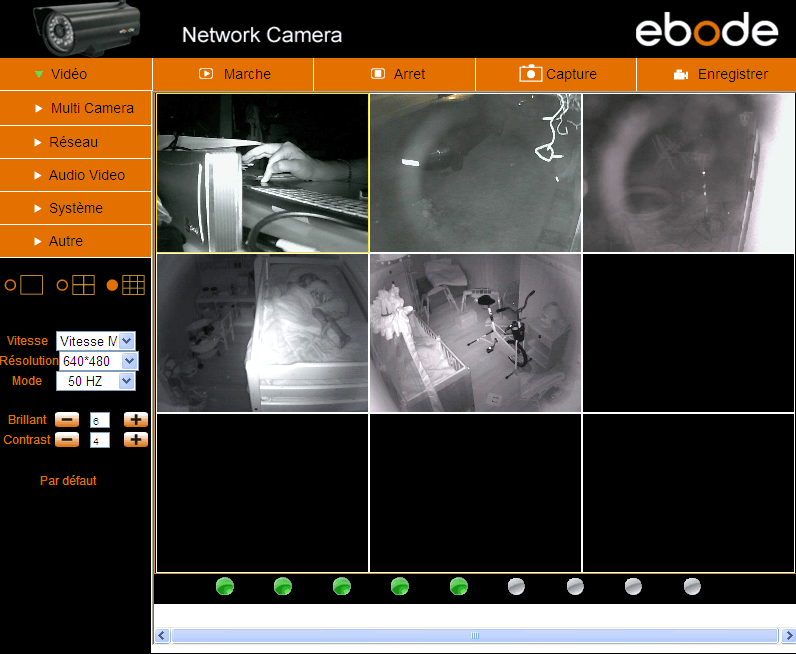Image resolution: width=796 pixels, height=654 pixels.
Task: Click the sixth grey camera status light
Action: coord(516,586)
